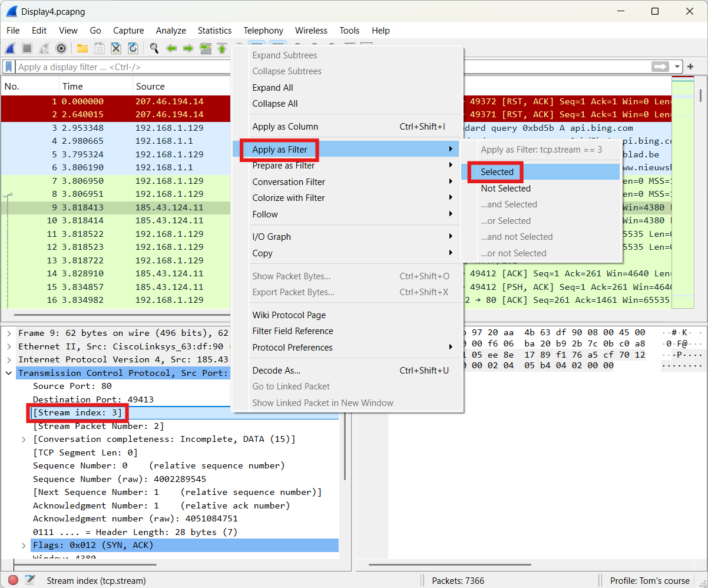Viewport: 708px width, 588px height.
Task: Open the Copy submenu
Action: point(346,253)
